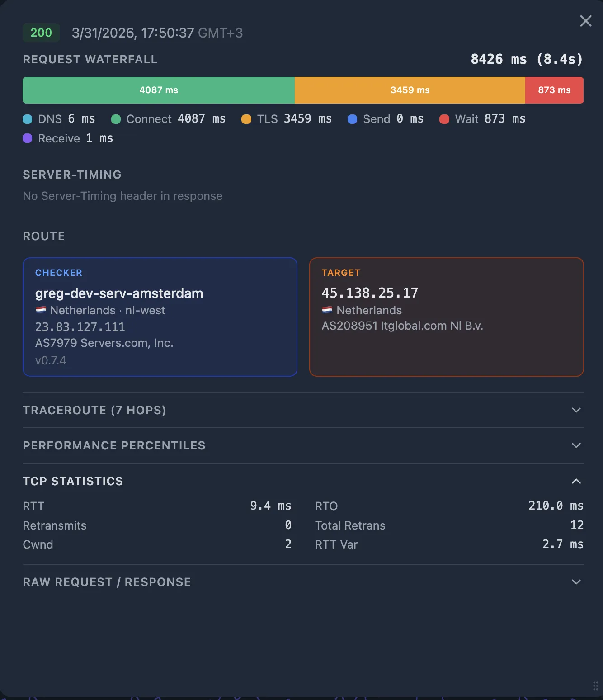Click the red 873 ms waterfall segment
The image size is (603, 700).
[x=554, y=90]
